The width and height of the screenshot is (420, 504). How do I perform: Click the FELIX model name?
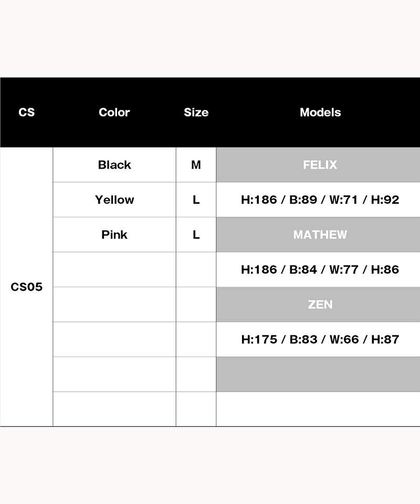point(320,165)
